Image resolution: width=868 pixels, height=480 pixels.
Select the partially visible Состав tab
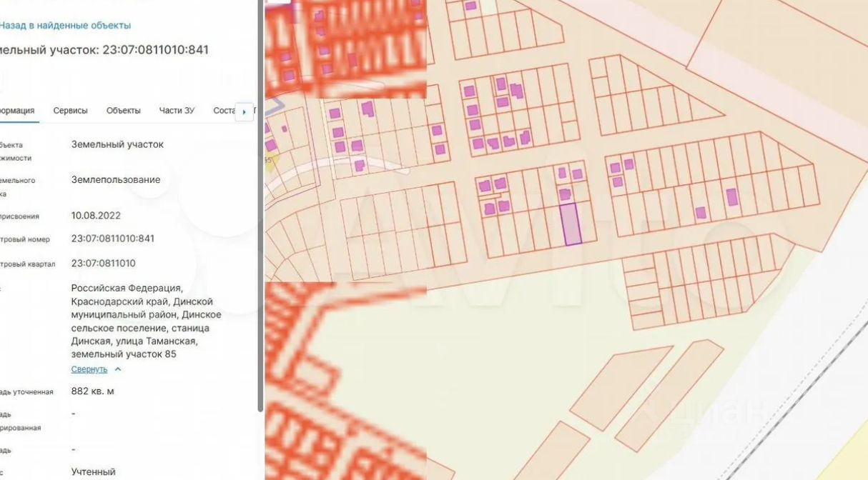[225, 111]
